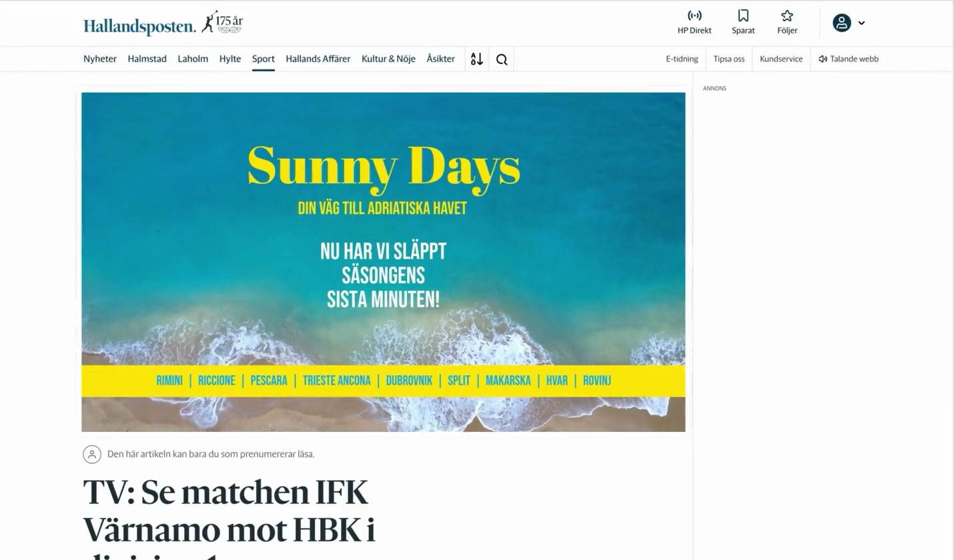Go to the Halmstad section

click(147, 59)
